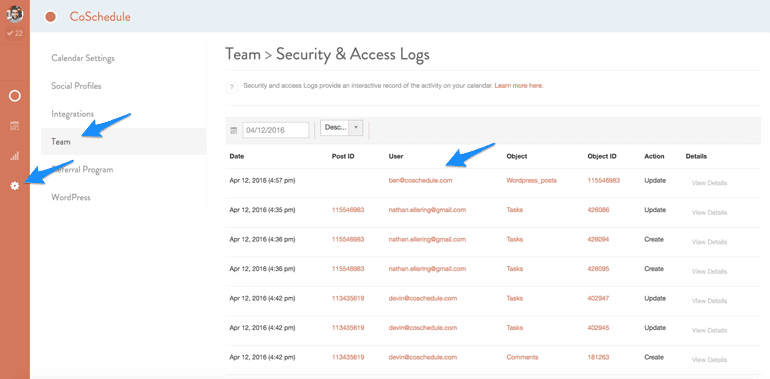The height and width of the screenshot is (379, 770).
Task: View Details for object 402947
Action: click(709, 301)
